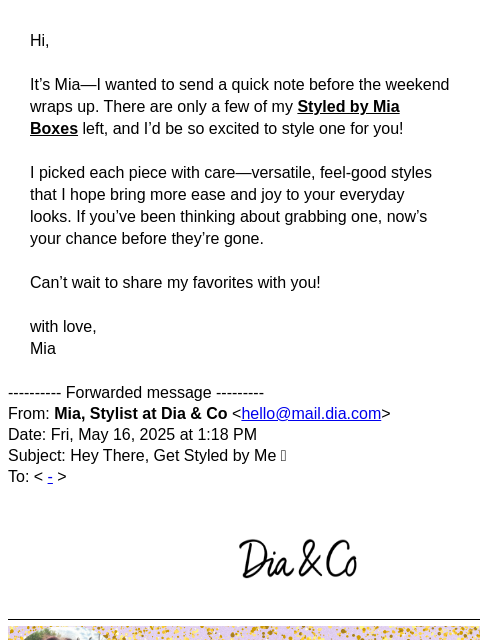Click the Dia & Co script logo
The width and height of the screenshot is (480, 640).
coord(298,558)
